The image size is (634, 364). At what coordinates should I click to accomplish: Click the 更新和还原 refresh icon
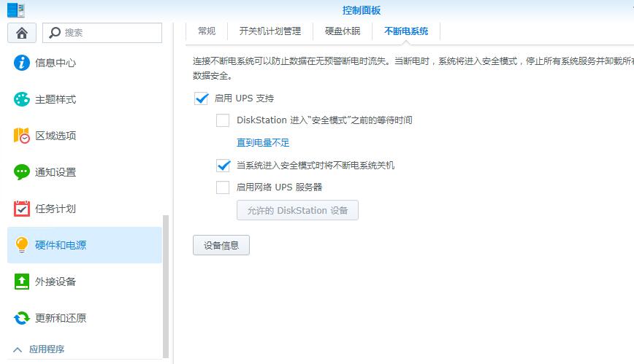(x=22, y=318)
